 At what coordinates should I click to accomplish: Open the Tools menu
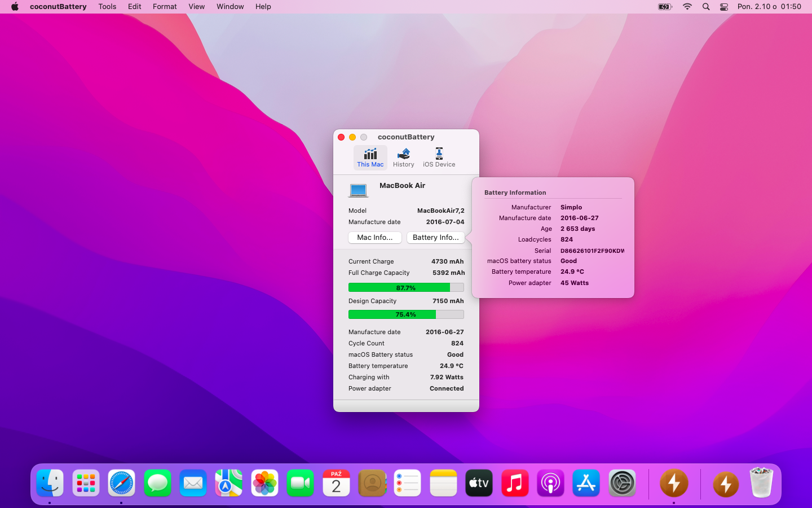(x=107, y=7)
